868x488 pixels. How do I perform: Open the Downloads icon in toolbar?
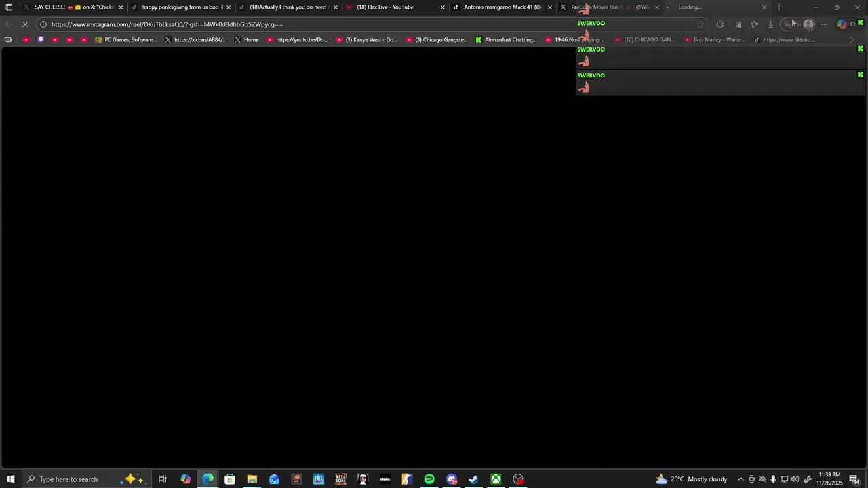[771, 24]
